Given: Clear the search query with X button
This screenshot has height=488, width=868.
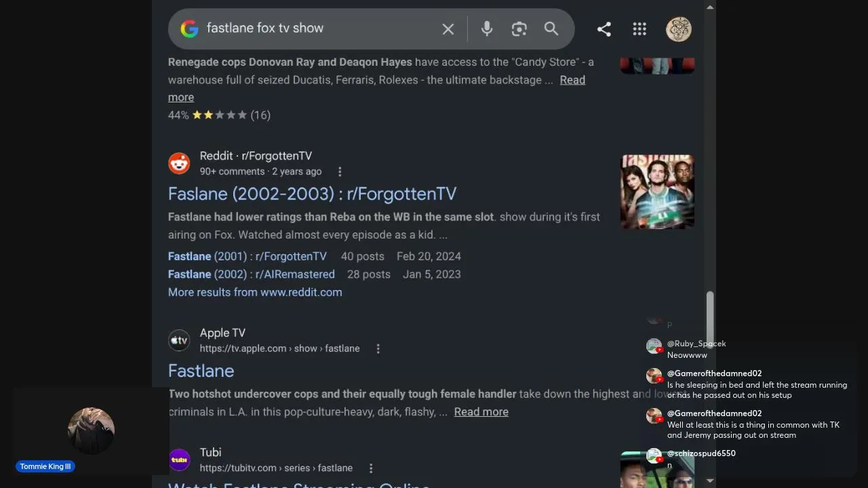Looking at the screenshot, I should (x=448, y=29).
